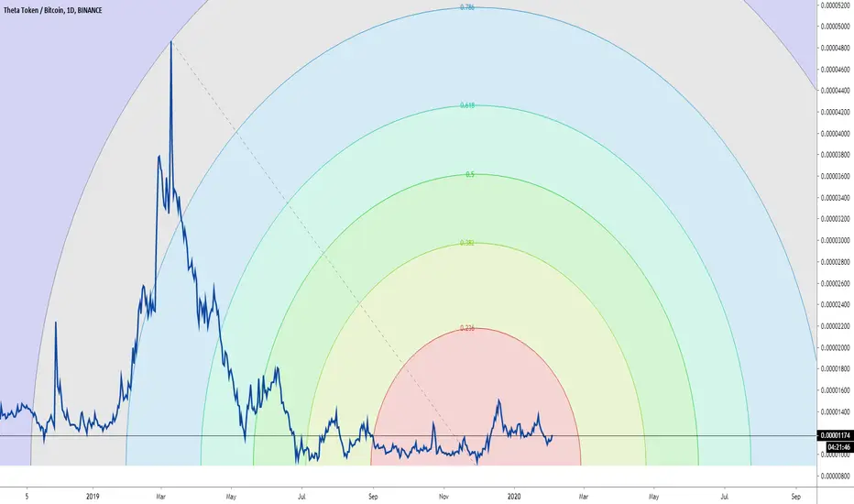Click the 0.00001800 price axis label

click(x=836, y=369)
